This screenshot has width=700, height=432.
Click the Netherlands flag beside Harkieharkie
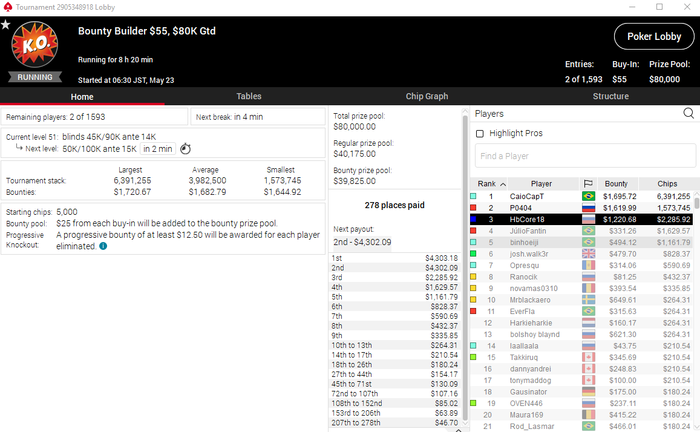coord(588,323)
